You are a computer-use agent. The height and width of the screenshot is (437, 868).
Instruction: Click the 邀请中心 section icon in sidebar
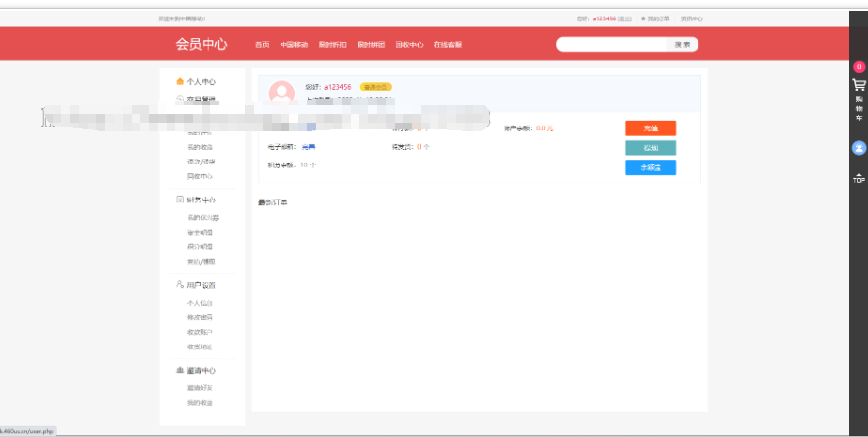point(179,371)
